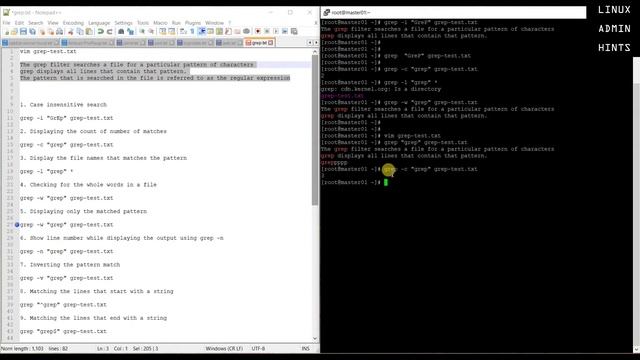The height and width of the screenshot is (360, 640).
Task: Click the Replace toolbar icon
Action: click(131, 31)
